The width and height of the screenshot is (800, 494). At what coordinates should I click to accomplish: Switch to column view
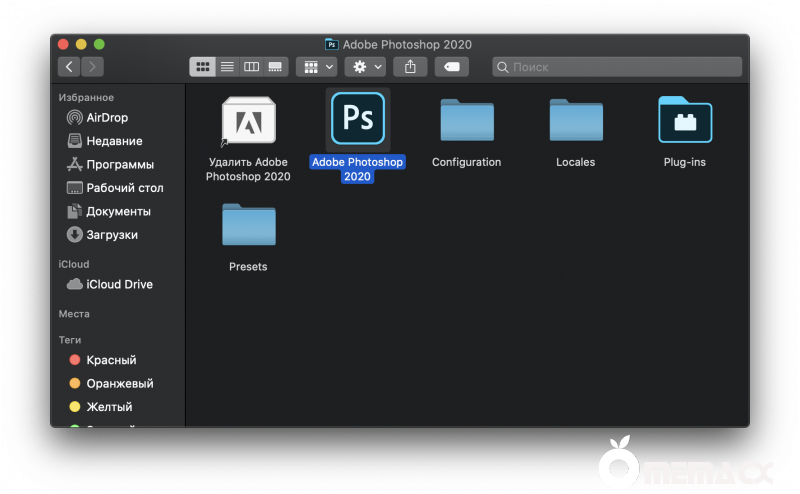252,67
